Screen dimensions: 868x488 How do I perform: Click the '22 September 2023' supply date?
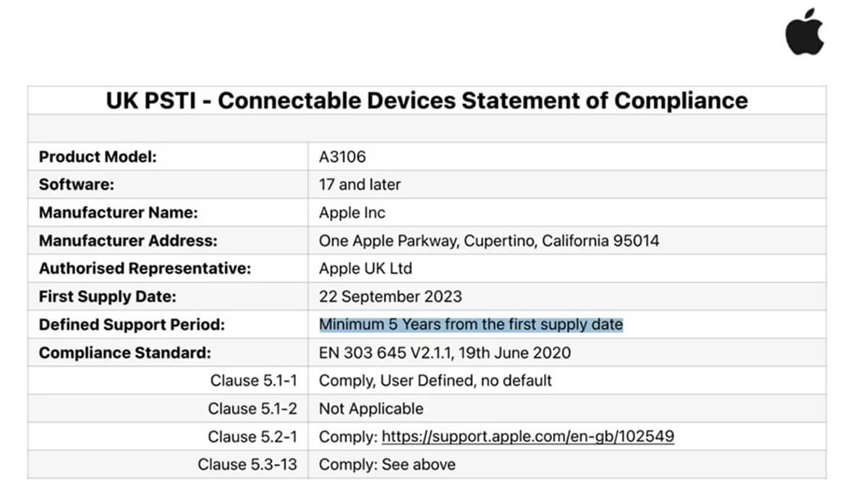[390, 296]
